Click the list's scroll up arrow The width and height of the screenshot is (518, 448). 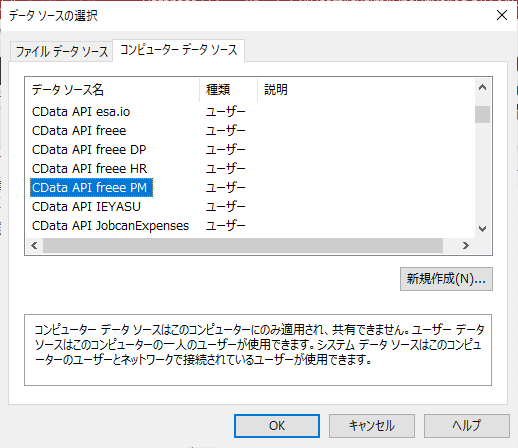click(482, 88)
